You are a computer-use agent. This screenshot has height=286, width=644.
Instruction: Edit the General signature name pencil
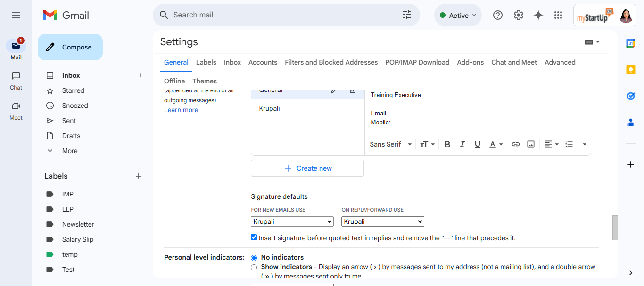[334, 90]
